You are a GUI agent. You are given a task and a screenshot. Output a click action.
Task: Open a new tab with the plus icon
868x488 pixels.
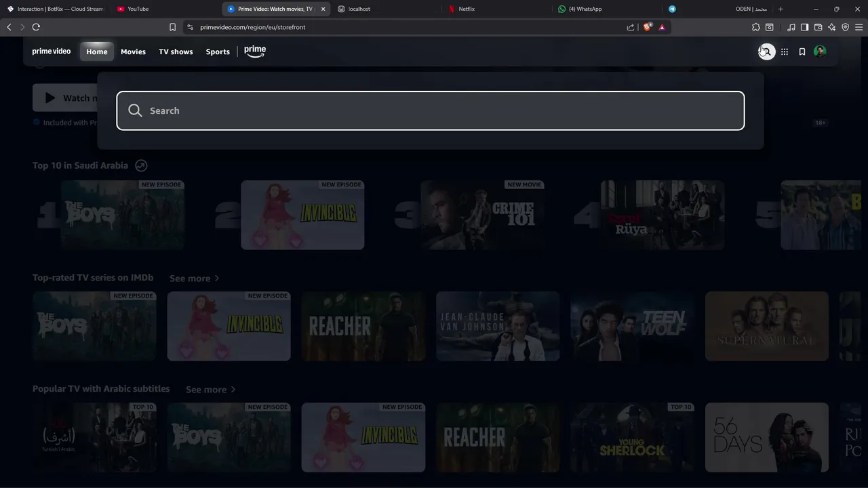point(781,9)
